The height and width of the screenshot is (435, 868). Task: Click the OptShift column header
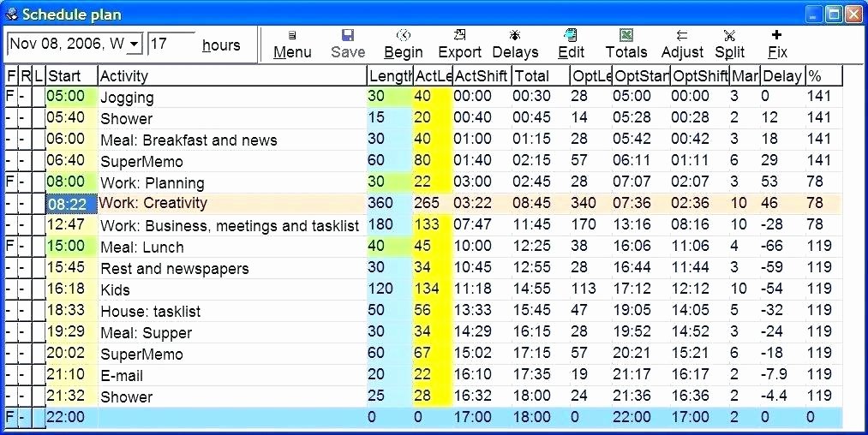[x=700, y=76]
